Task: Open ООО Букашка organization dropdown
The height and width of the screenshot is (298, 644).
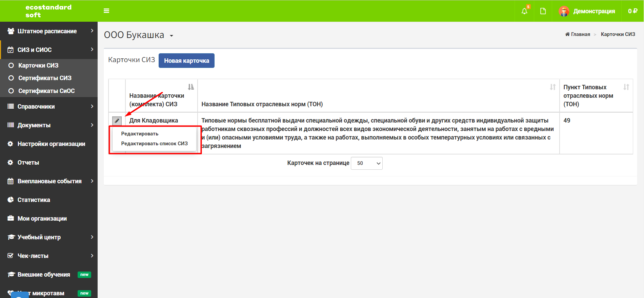Action: [x=138, y=35]
